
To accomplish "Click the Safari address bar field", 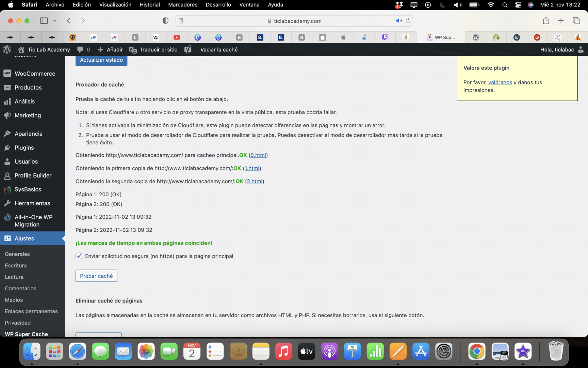I will coord(294,21).
